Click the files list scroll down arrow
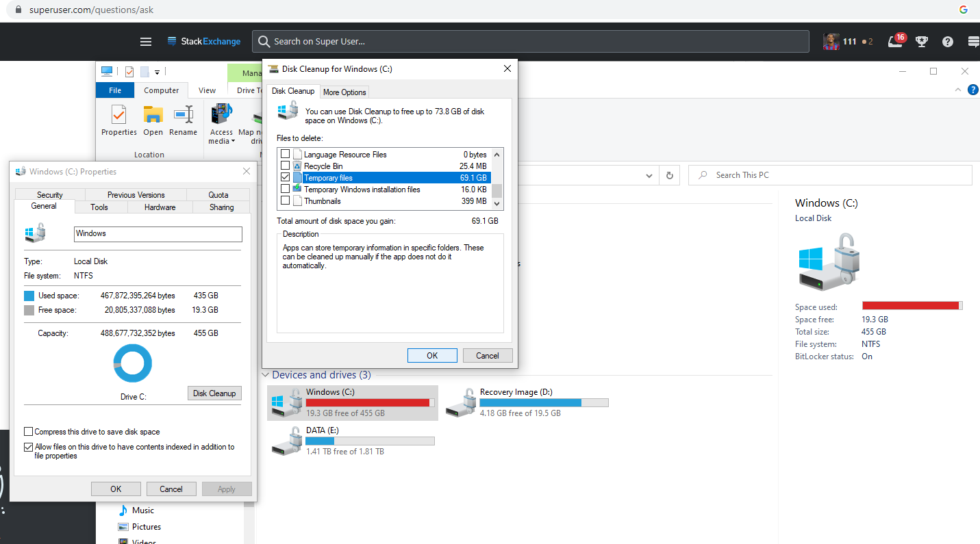 [497, 203]
